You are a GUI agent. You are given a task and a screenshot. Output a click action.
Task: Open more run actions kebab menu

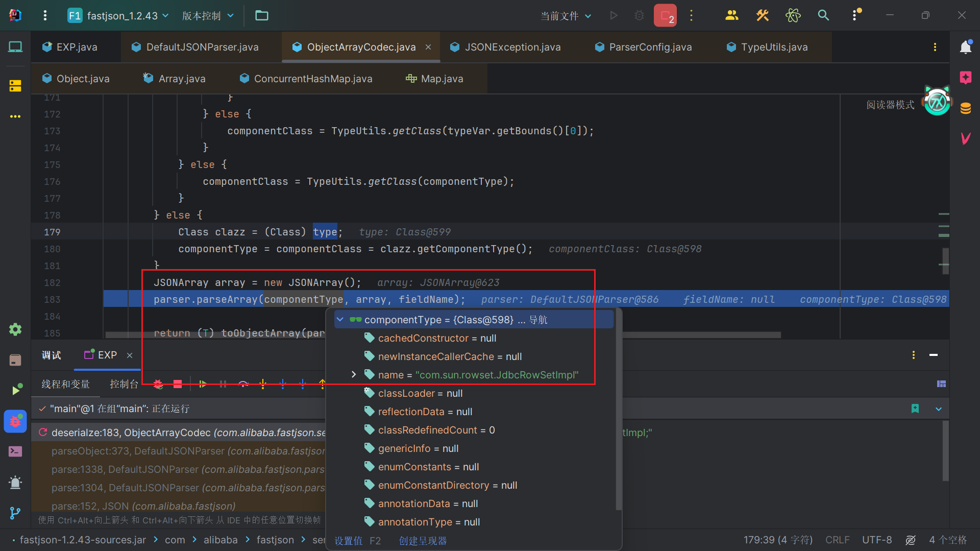pos(692,15)
